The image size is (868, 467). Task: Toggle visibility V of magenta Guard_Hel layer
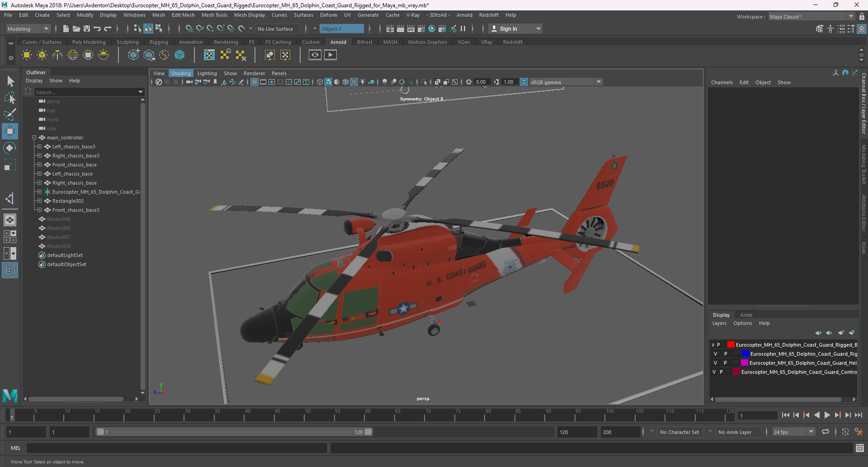715,363
